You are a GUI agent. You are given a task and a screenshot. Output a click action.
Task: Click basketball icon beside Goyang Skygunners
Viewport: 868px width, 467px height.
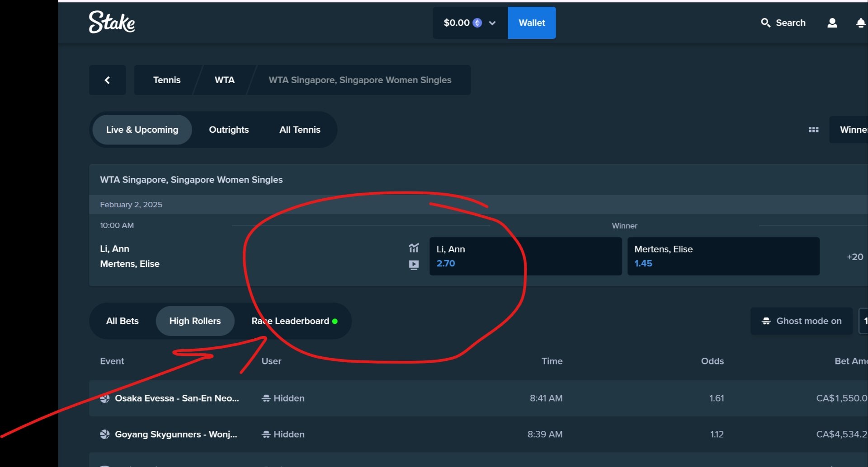click(105, 434)
